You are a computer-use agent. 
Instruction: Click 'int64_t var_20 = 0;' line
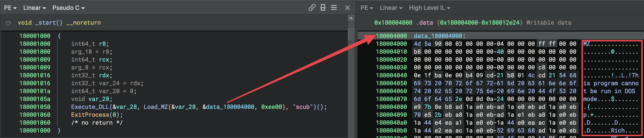coord(104,91)
